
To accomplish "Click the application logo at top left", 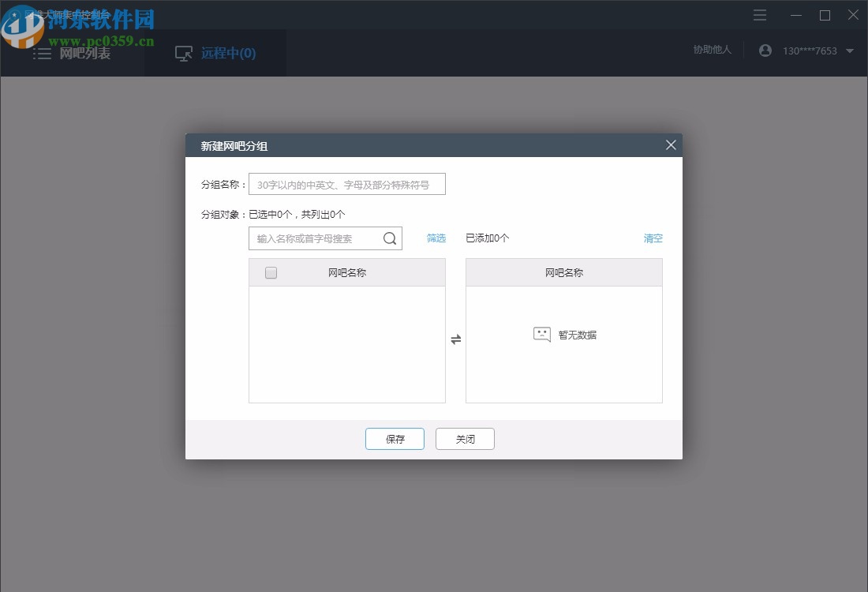I will pos(24,13).
